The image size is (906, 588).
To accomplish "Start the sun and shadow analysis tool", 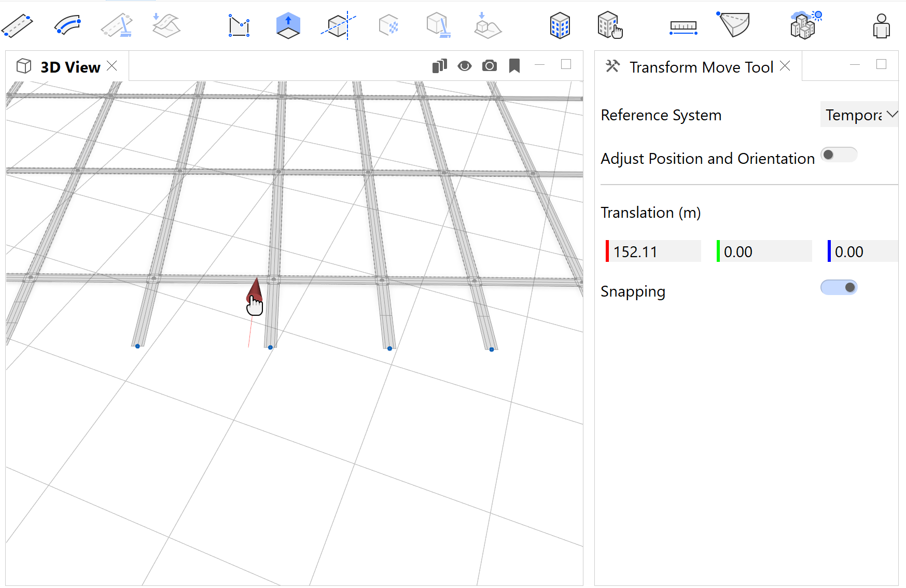I will 804,23.
